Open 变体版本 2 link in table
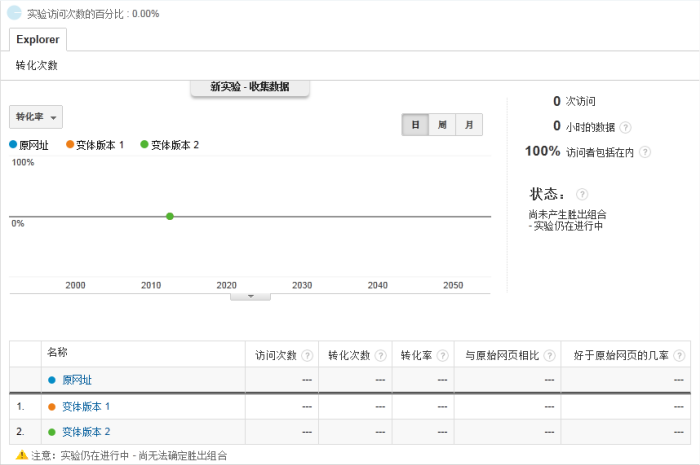This screenshot has height=465, width=700. click(86, 432)
